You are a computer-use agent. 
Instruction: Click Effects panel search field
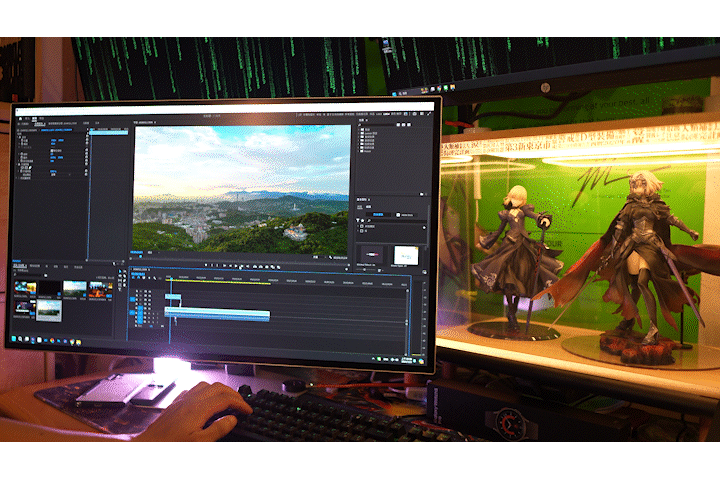point(379,125)
